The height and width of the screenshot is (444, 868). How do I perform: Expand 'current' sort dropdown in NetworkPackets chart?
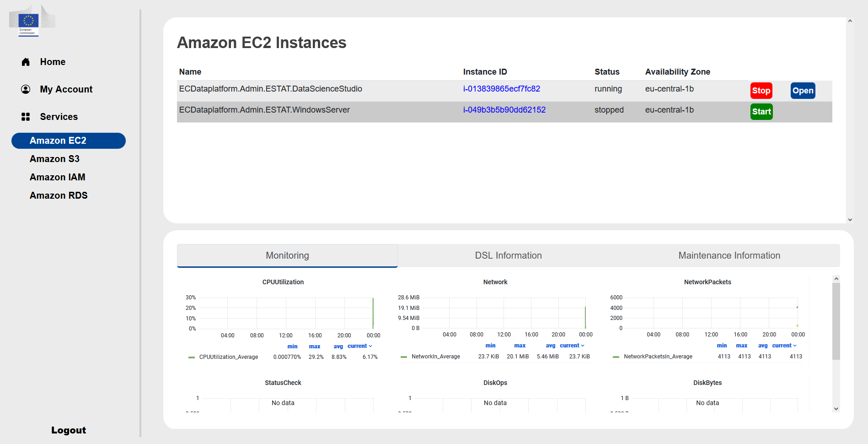click(x=784, y=346)
